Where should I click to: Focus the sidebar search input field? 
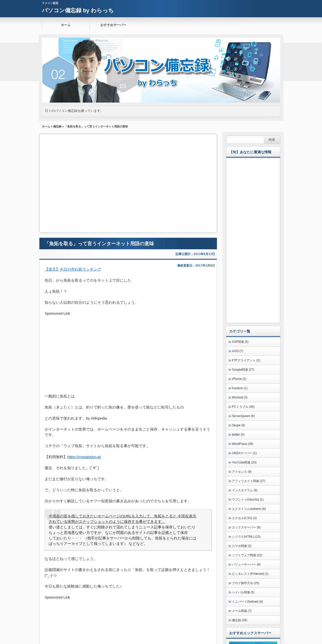(x=245, y=140)
